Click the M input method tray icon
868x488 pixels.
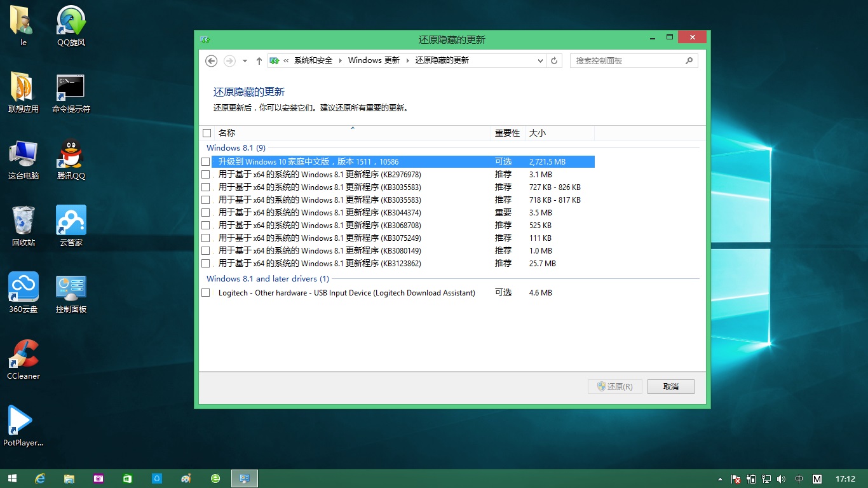818,479
